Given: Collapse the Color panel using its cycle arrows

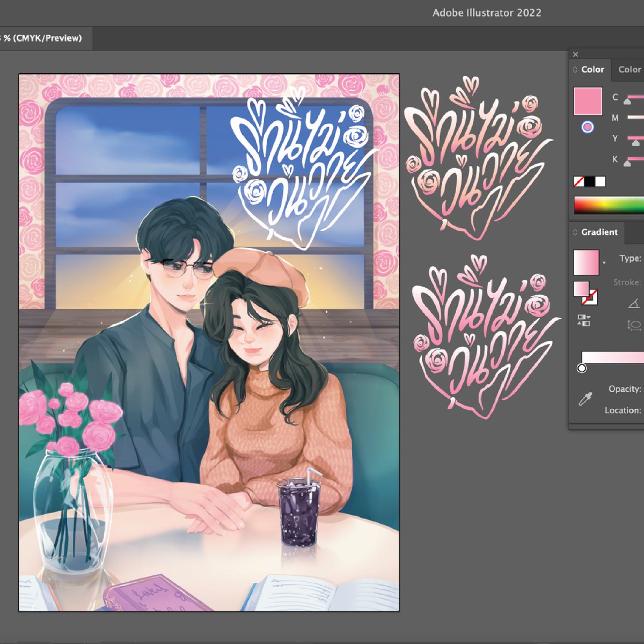Looking at the screenshot, I should pos(575,70).
